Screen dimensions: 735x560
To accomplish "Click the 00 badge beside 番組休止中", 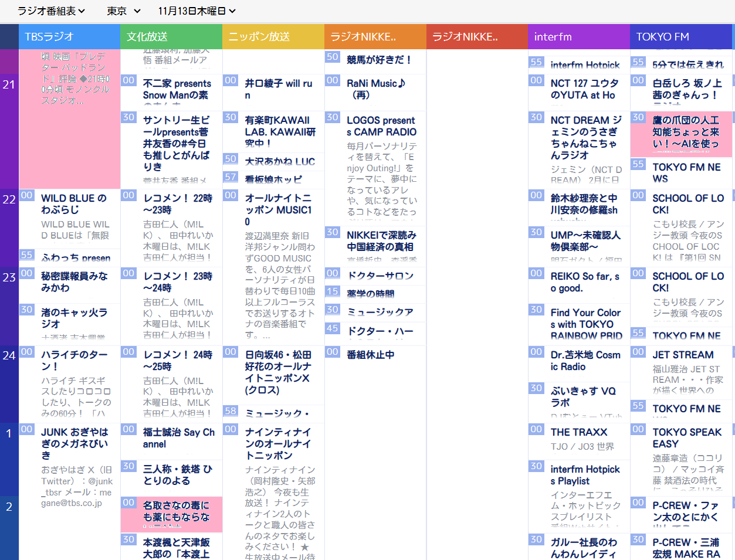I will [332, 352].
